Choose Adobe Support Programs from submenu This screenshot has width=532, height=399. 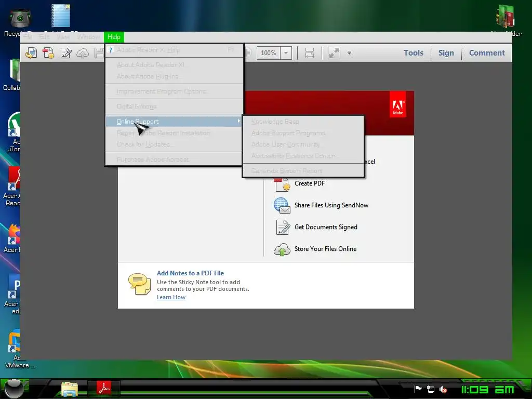(303, 133)
